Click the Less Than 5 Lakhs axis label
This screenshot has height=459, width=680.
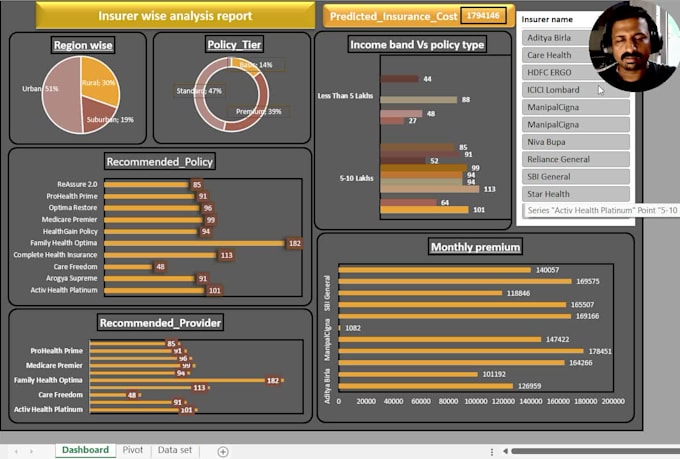[x=345, y=96]
